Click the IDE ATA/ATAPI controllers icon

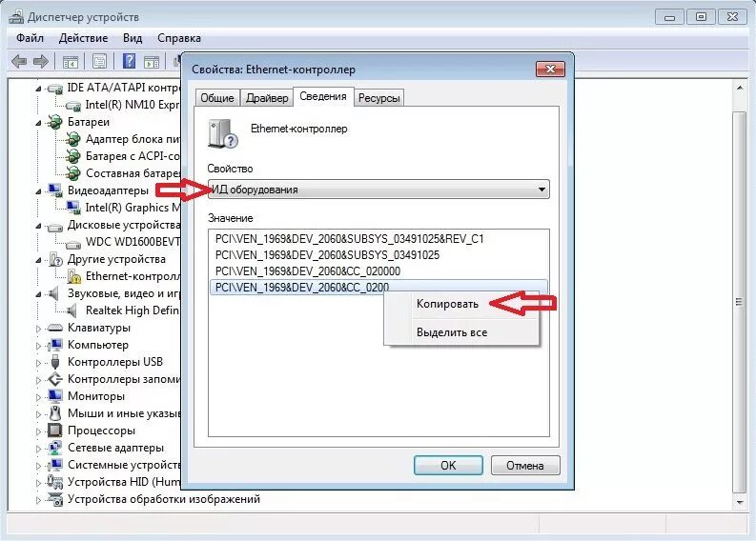[x=55, y=89]
